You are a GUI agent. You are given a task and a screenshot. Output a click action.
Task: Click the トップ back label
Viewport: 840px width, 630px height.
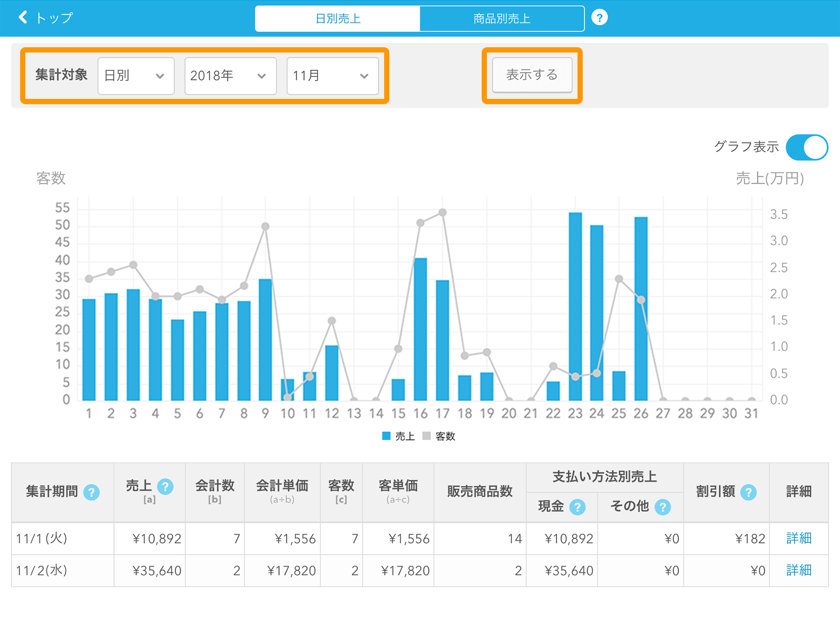[x=54, y=18]
